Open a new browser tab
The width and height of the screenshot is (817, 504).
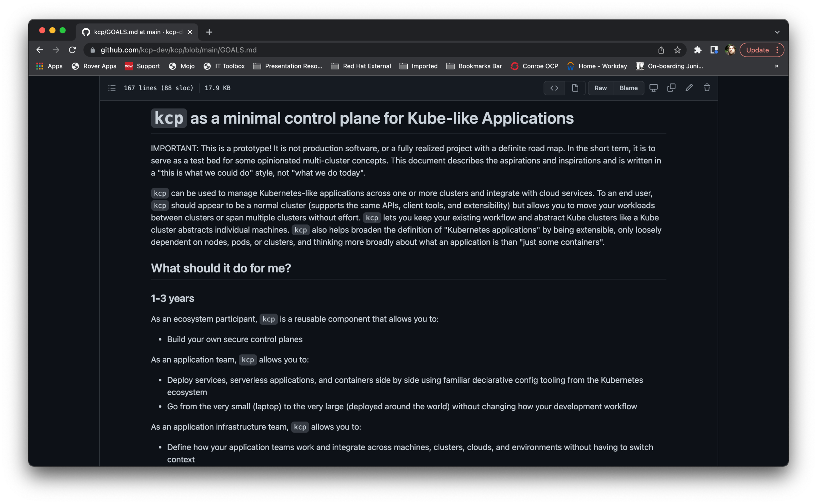click(209, 32)
